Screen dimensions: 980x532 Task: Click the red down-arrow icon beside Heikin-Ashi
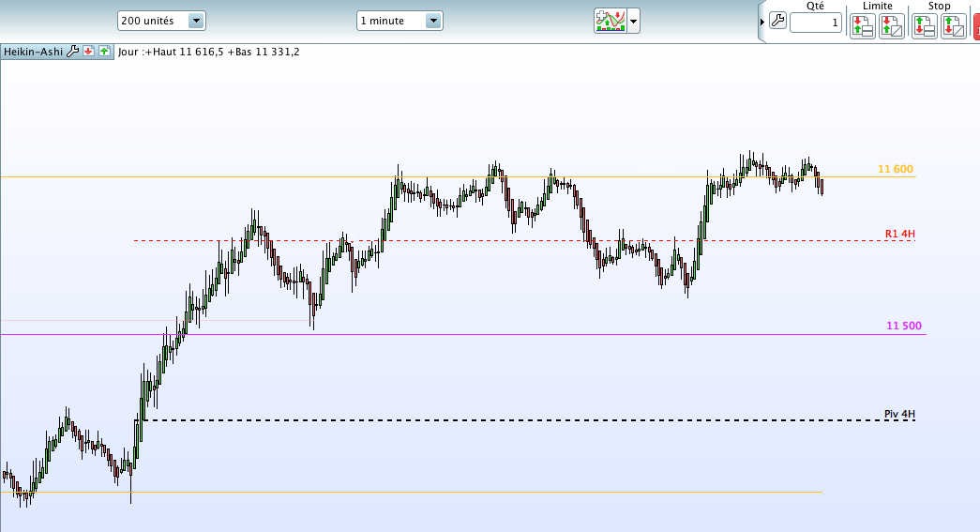(89, 52)
